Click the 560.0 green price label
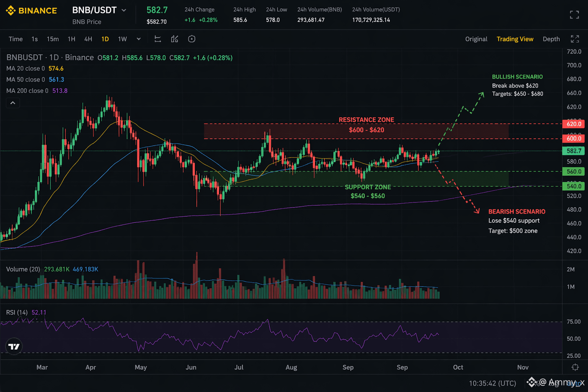 click(574, 171)
